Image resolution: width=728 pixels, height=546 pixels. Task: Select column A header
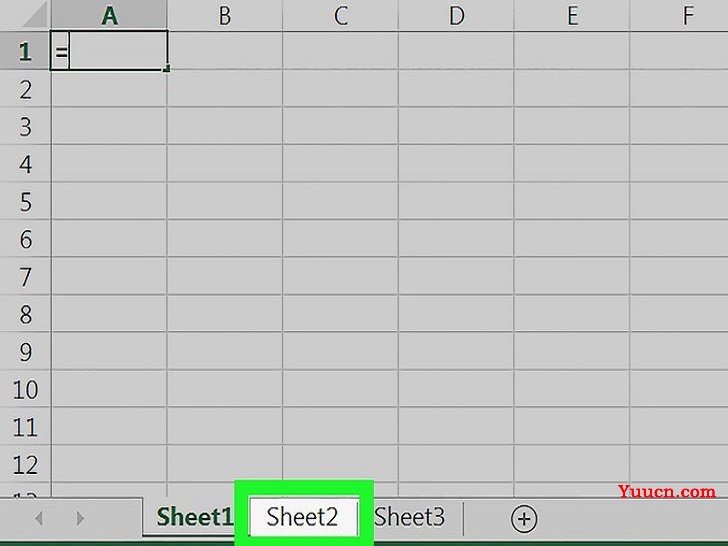coord(109,15)
